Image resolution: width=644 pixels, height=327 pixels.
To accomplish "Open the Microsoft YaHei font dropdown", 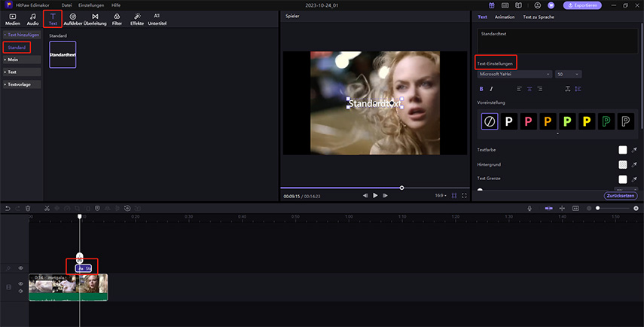I will pyautogui.click(x=514, y=74).
